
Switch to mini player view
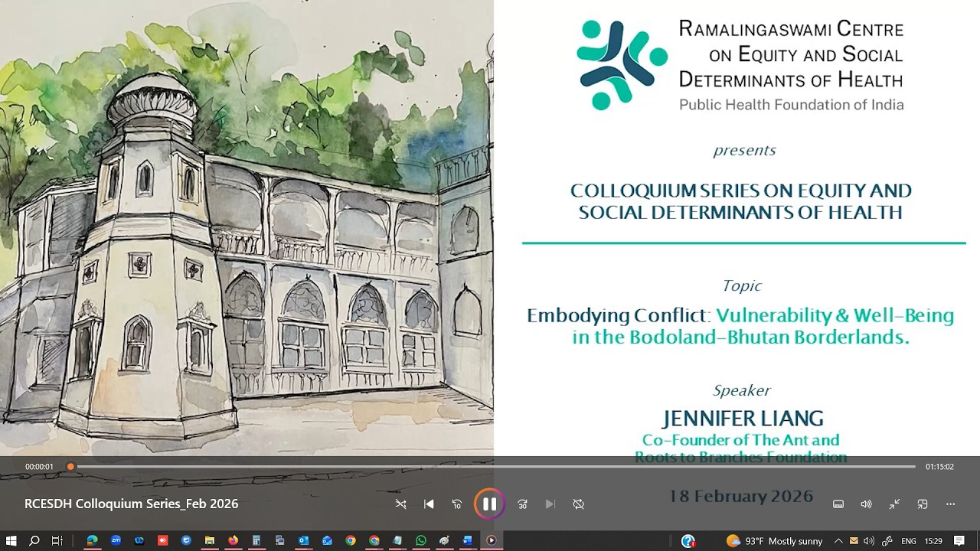(923, 504)
